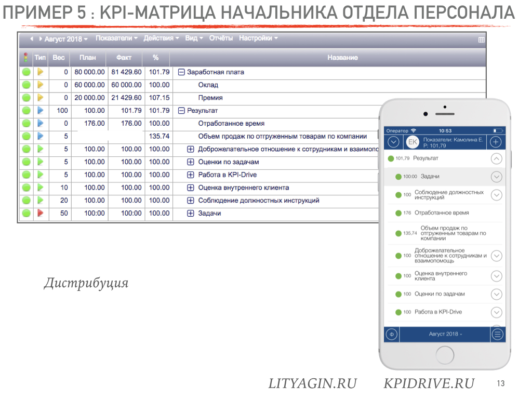Image resolution: width=532 pixels, height=399 pixels.
Task: Go to previous month arrow in toolbar
Action: click(32, 38)
